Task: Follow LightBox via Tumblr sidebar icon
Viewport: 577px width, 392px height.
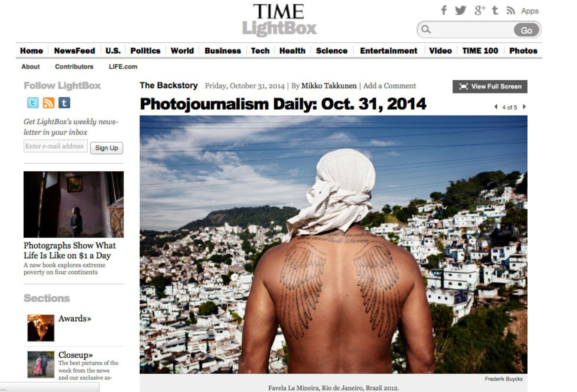Action: pyautogui.click(x=64, y=103)
